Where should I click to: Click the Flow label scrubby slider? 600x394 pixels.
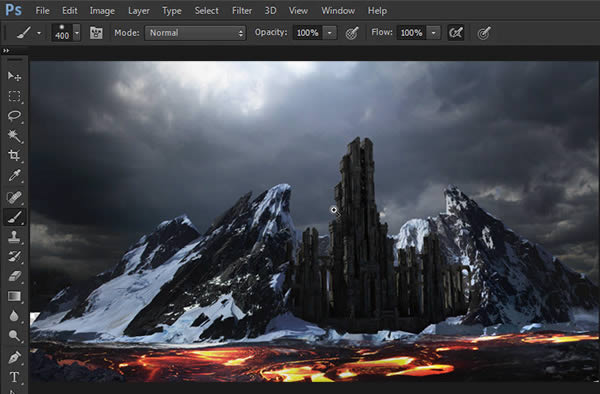point(382,33)
